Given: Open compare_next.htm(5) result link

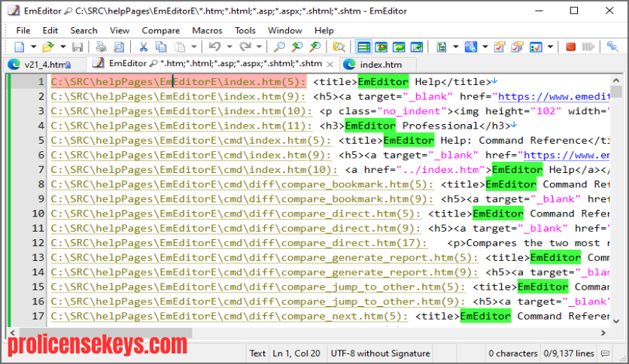Looking at the screenshot, I should point(229,317).
